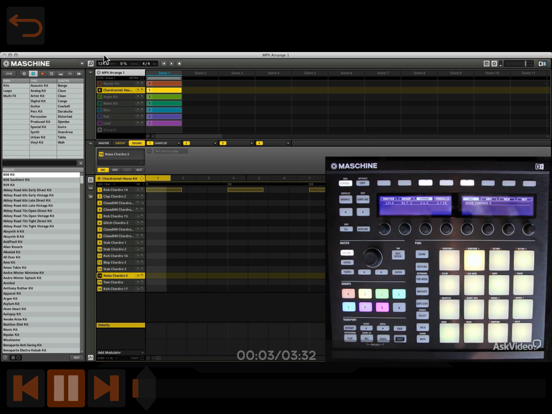552x414 pixels.
Task: Click the yellow clip in Chardonnet group row
Action: tap(164, 90)
